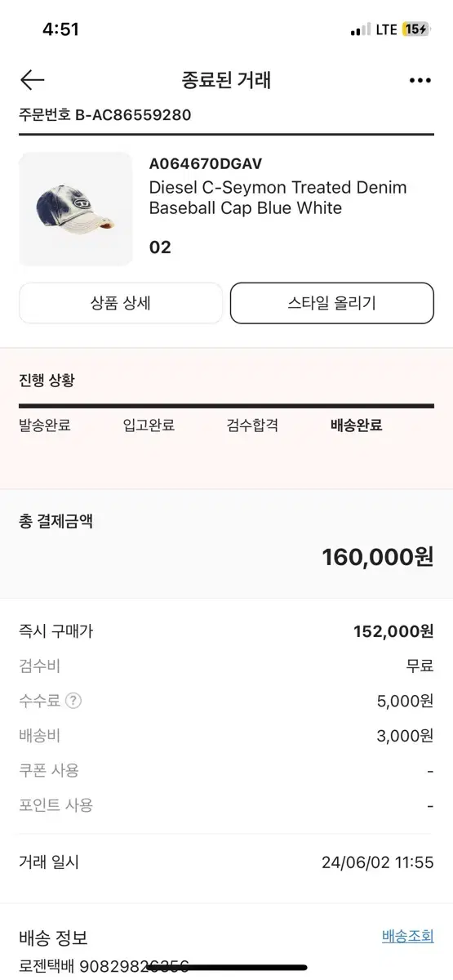Screen dimensions: 453x980
Task: Open the three-dot more options menu
Action: [x=420, y=80]
